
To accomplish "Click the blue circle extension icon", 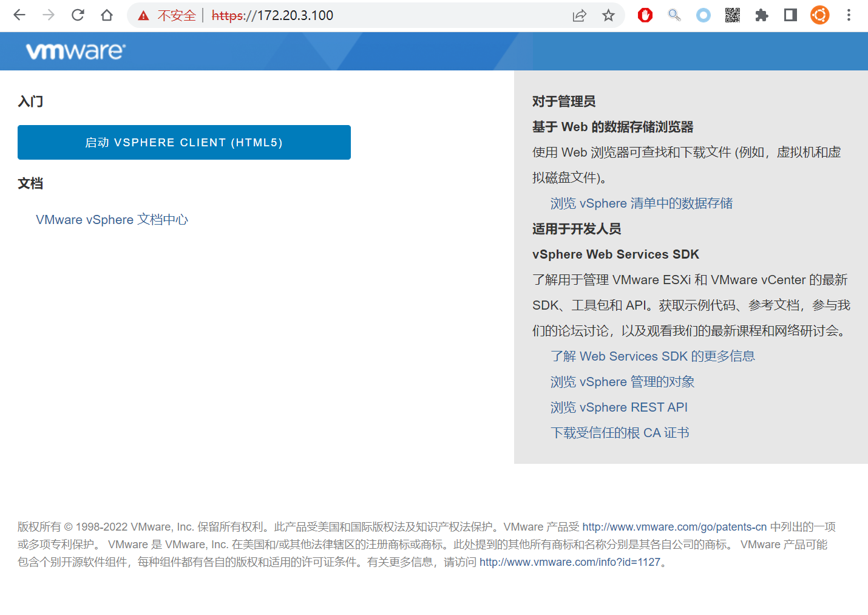I will coord(704,15).
